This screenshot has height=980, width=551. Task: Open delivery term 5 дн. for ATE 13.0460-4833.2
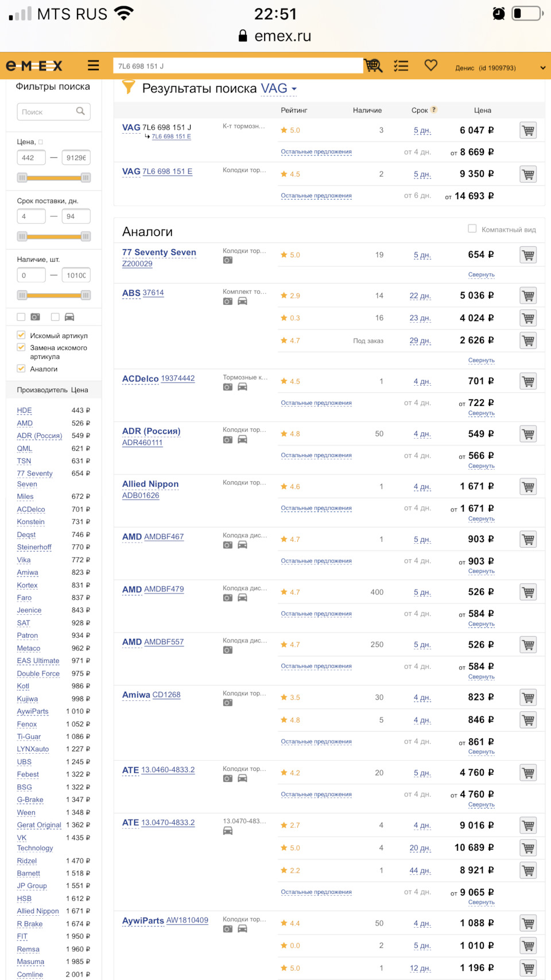pos(422,773)
